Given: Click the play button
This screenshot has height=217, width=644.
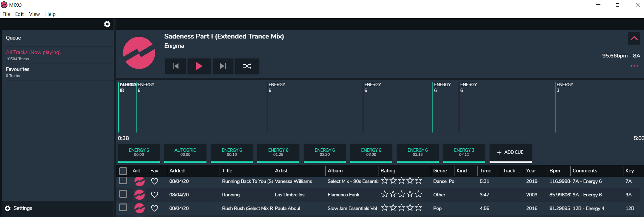Looking at the screenshot, I should point(199,66).
